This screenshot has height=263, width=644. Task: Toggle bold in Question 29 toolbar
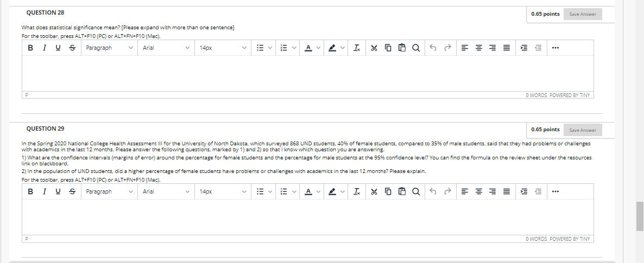[30, 191]
